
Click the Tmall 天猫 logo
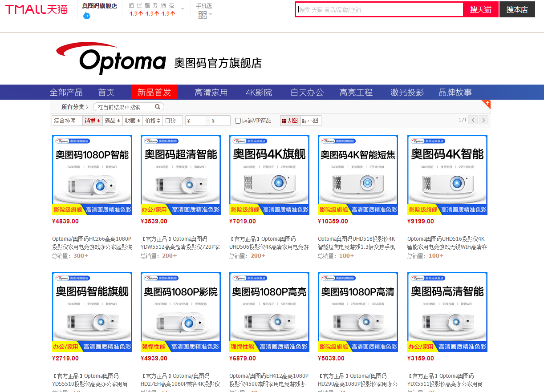(37, 9)
